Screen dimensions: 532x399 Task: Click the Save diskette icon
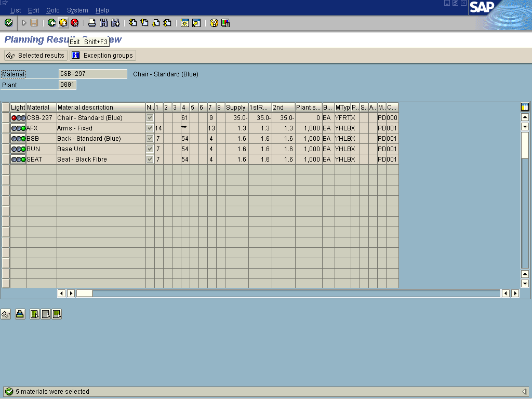pos(34,23)
